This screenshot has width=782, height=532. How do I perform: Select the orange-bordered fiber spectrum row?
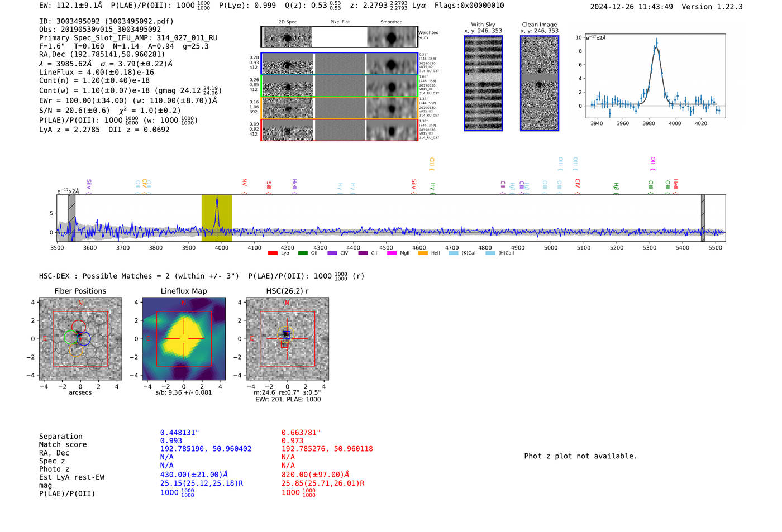[x=340, y=108]
